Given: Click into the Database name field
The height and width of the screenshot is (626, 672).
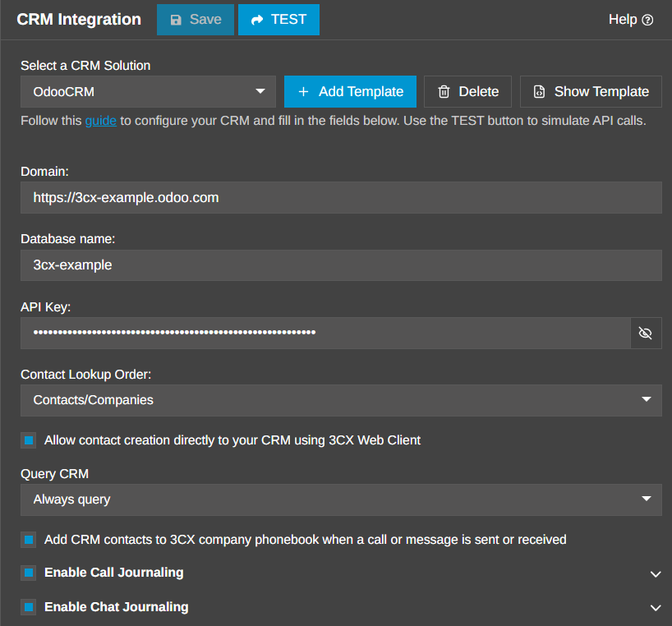Looking at the screenshot, I should (341, 265).
